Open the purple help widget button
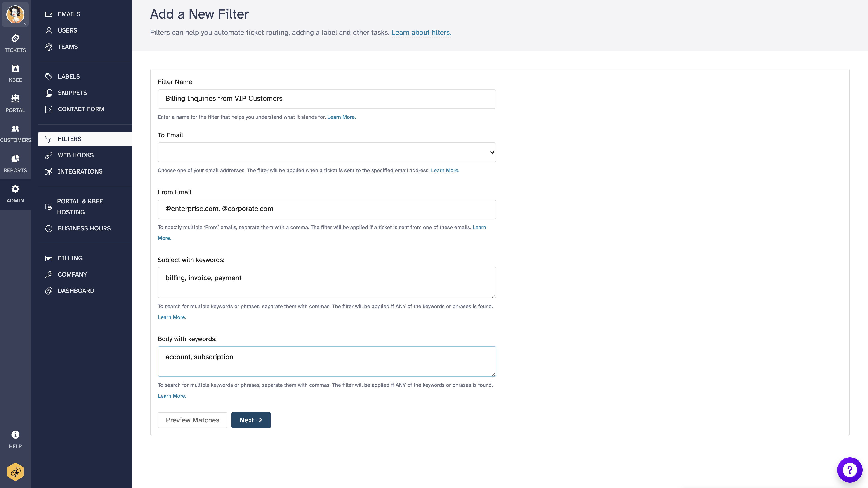This screenshot has width=868, height=488. tap(849, 470)
